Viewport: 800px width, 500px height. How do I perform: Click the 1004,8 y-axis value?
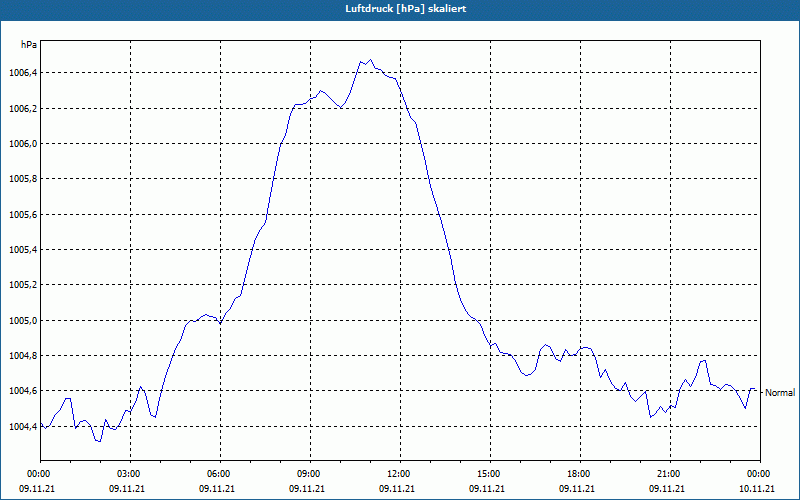[23, 356]
